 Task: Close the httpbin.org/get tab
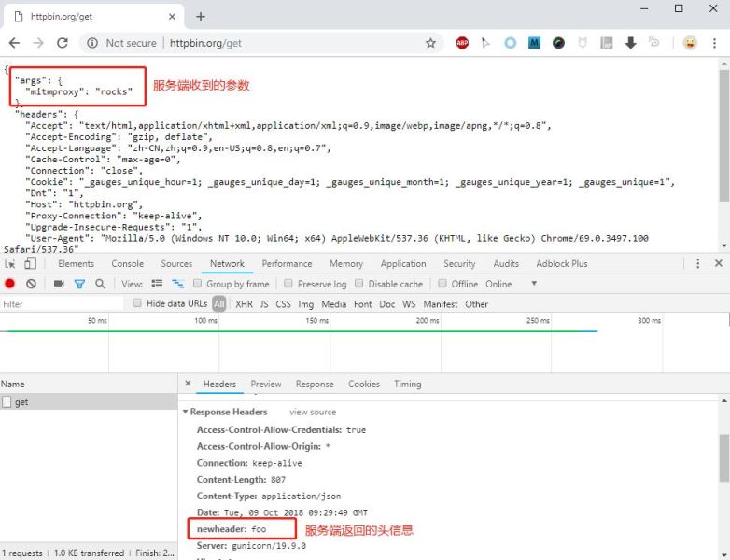pos(172,17)
